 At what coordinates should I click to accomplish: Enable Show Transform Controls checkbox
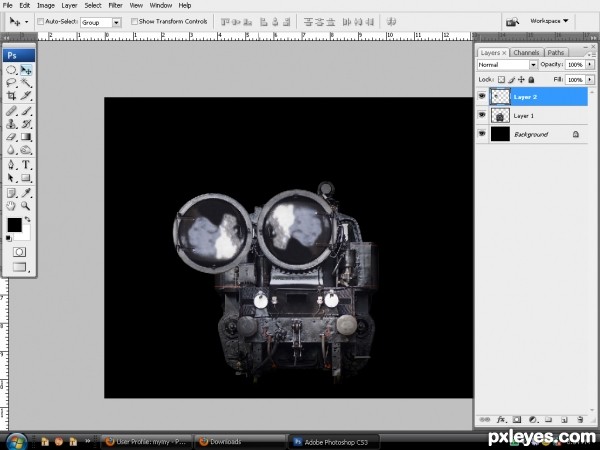pos(134,21)
